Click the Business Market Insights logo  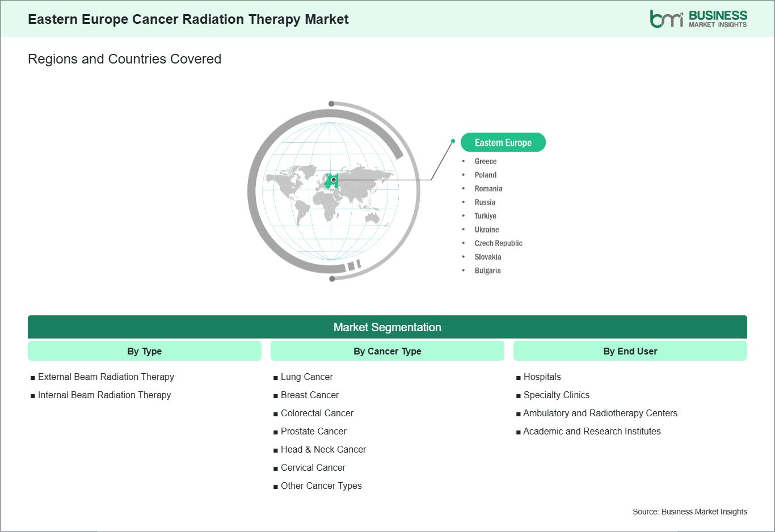(x=698, y=19)
